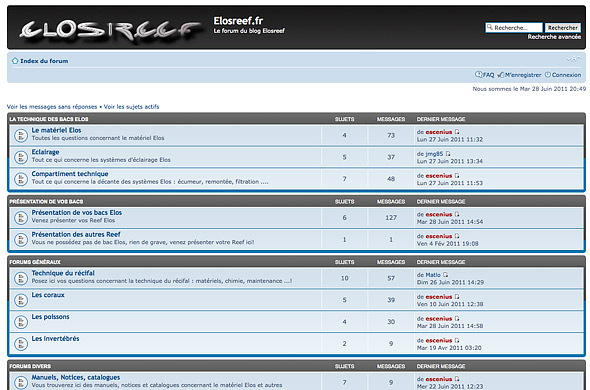
Task: Click date Mar 28 Juin 2011 14:54
Action: pos(450,222)
